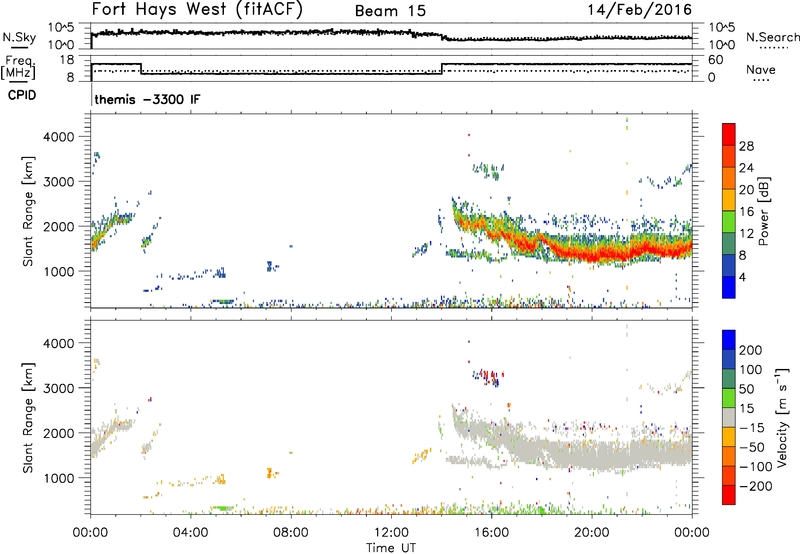The height and width of the screenshot is (554, 800).
Task: Select the 'Beam 15' label
Action: (390, 11)
